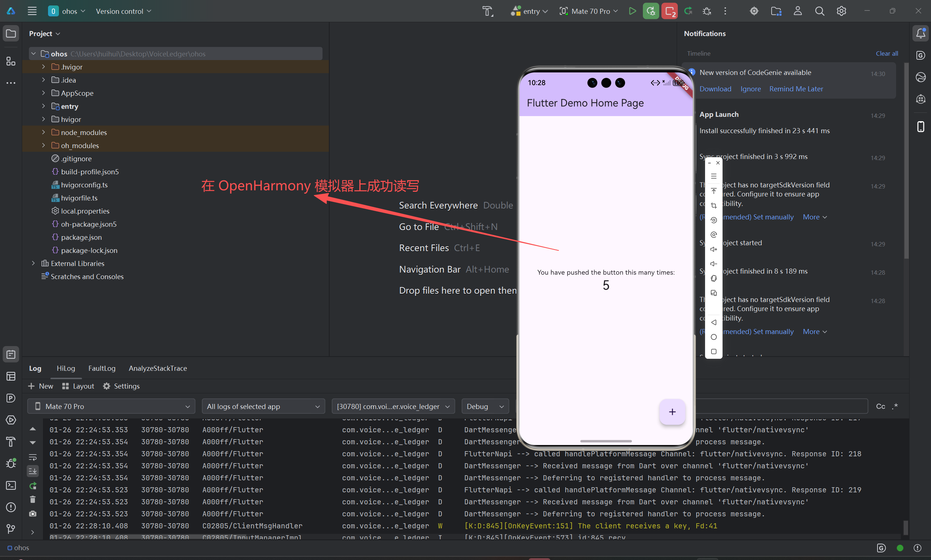
Task: Click the log output vertical scrollbar
Action: [905, 527]
